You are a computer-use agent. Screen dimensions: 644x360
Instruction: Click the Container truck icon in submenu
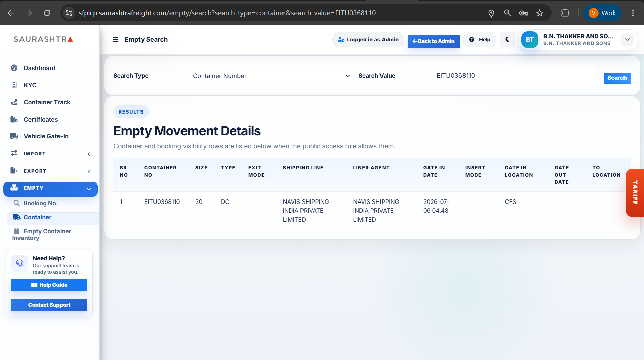point(16,217)
